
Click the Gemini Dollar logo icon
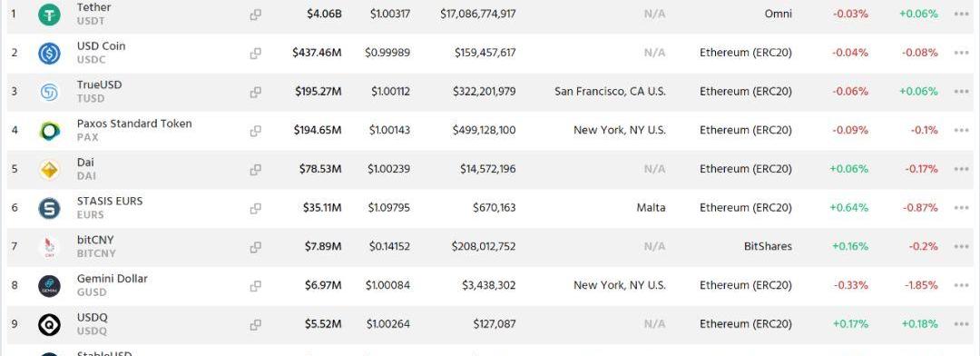click(49, 286)
